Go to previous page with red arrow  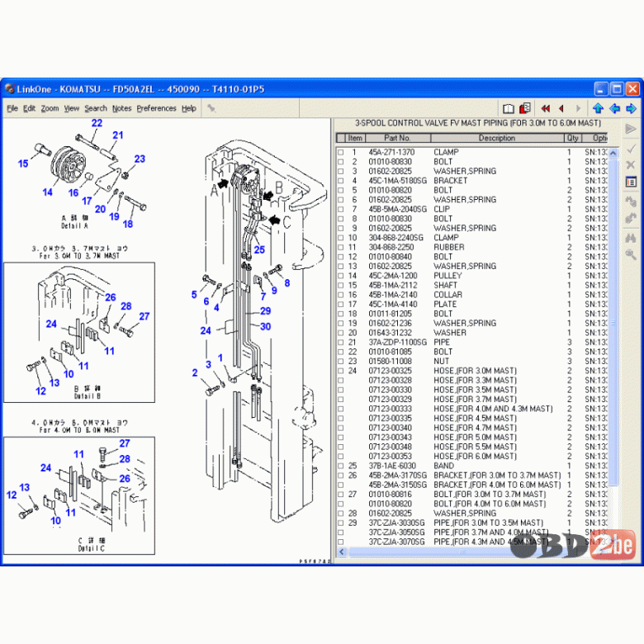pos(561,108)
